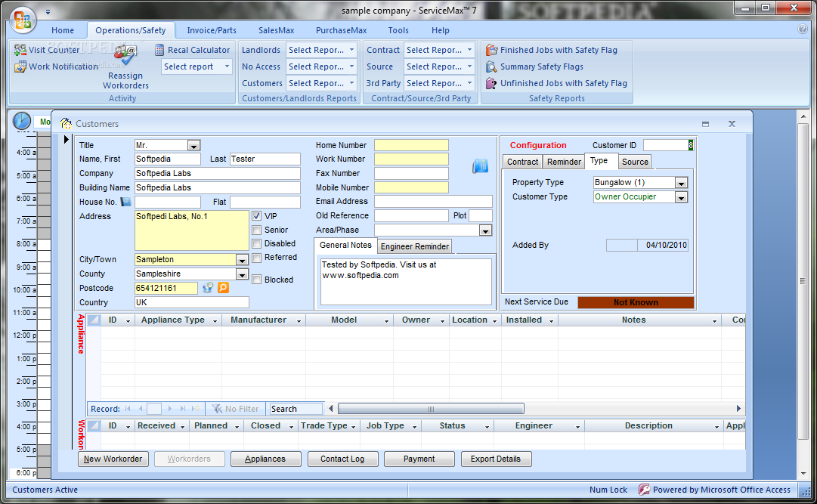Switch to the Invoice/Parts ribbon tab
The height and width of the screenshot is (504, 817).
pos(212,30)
